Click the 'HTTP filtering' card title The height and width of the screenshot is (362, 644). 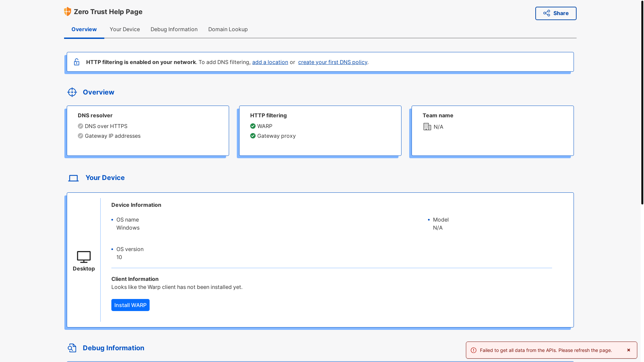tap(268, 115)
